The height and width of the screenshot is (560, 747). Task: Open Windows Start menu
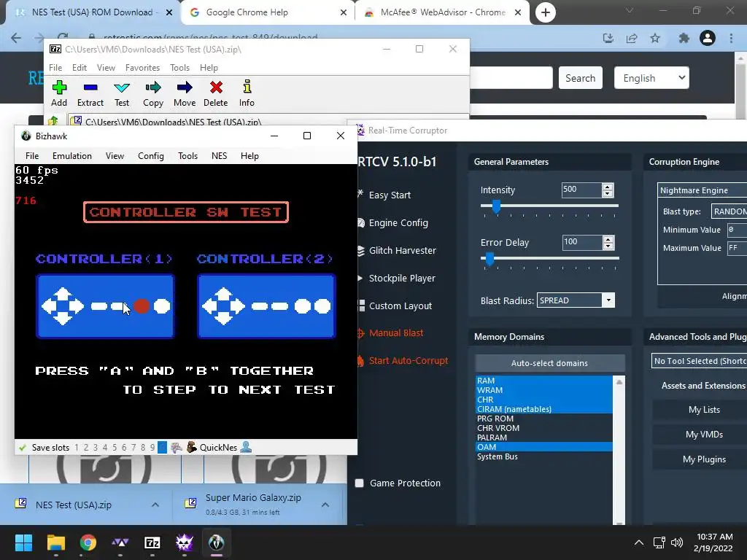coord(23,542)
